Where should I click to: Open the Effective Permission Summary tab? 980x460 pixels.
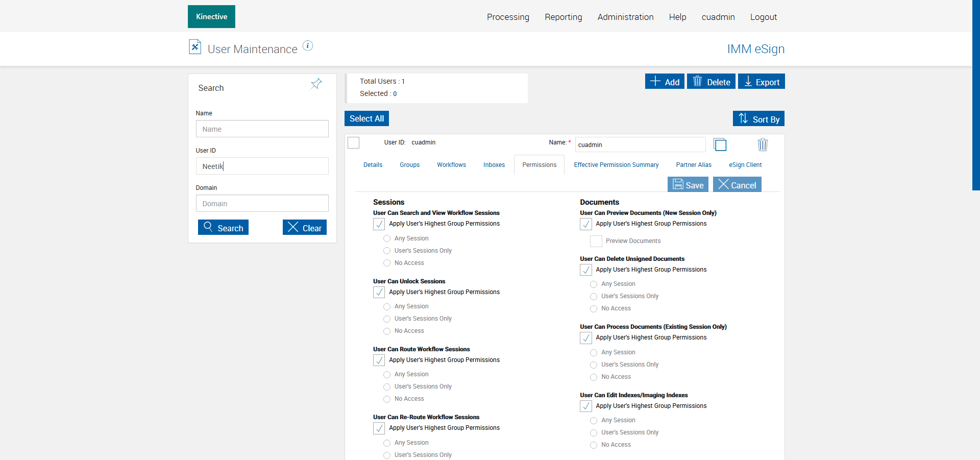[616, 165]
